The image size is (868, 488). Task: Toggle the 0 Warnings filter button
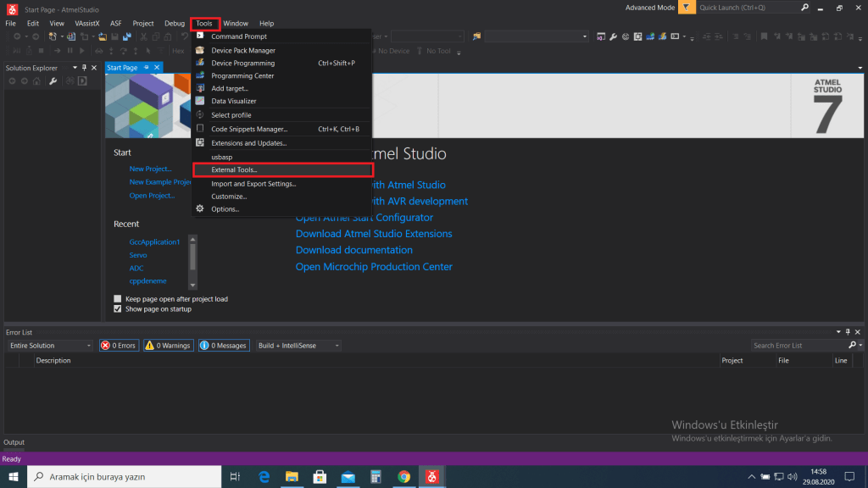pyautogui.click(x=168, y=346)
